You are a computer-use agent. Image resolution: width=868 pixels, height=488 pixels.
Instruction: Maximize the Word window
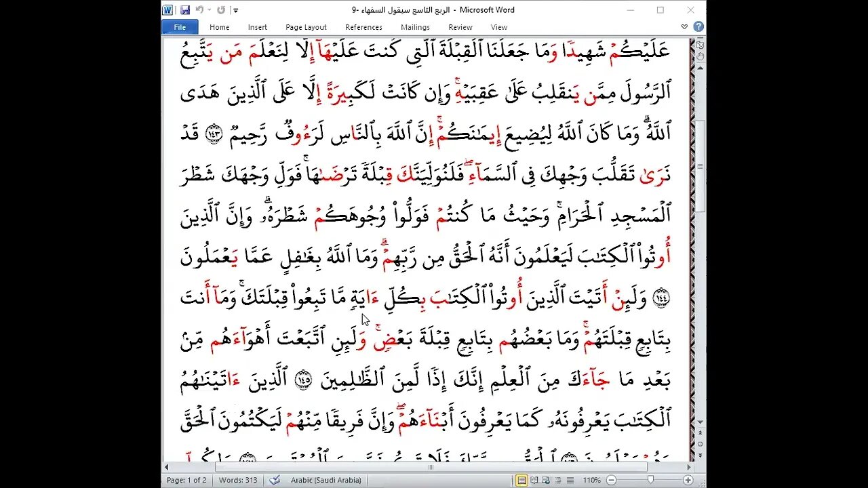[660, 10]
